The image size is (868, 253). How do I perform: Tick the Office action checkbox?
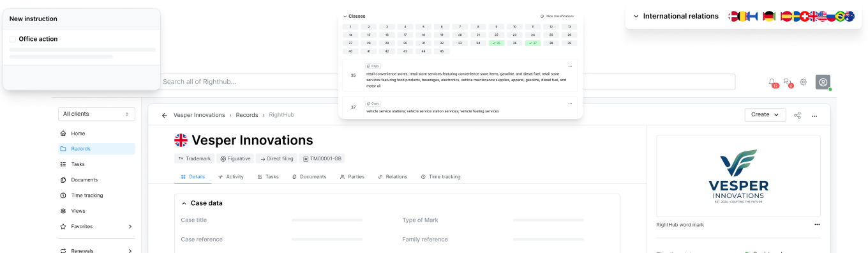click(x=13, y=39)
